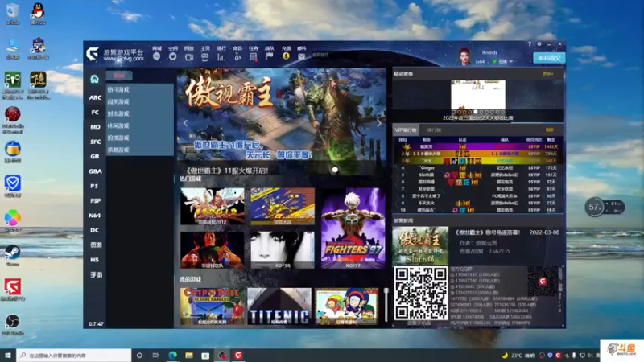Viewport: 644px width, 362px height.
Task: Select MD platform tab
Action: [x=95, y=127]
